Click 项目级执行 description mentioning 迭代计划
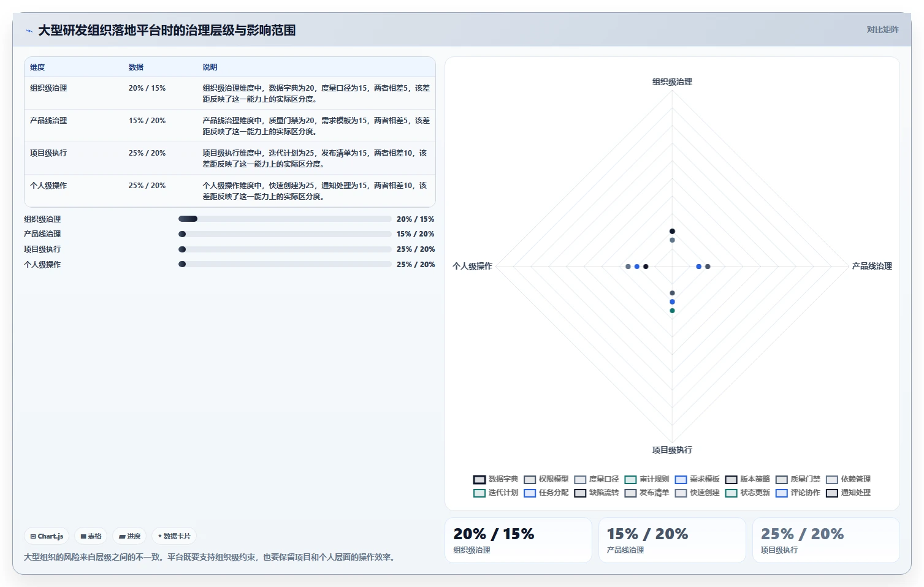The height and width of the screenshot is (587, 924). (316, 159)
